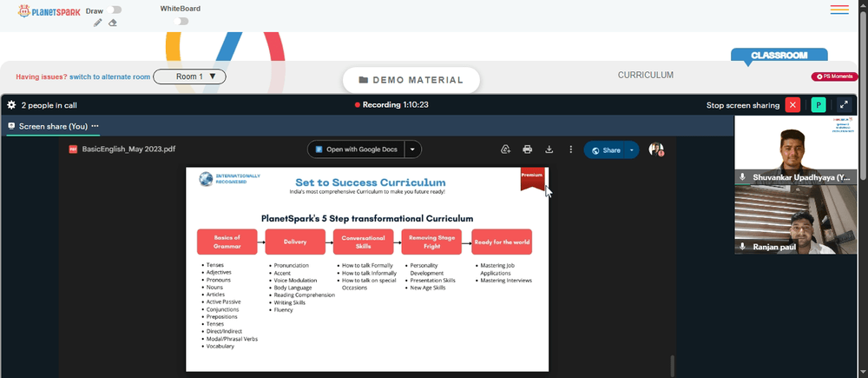868x378 pixels.
Task: Open the Demo Material tab
Action: (x=411, y=80)
